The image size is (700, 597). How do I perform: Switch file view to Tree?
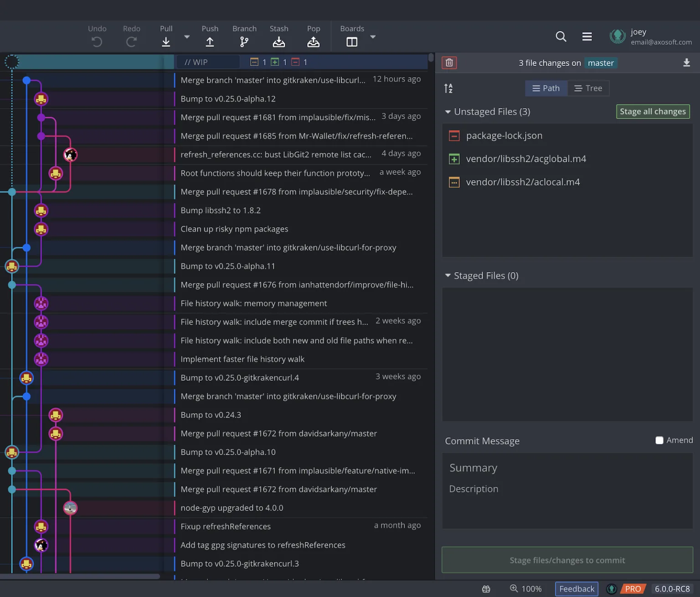(x=588, y=88)
